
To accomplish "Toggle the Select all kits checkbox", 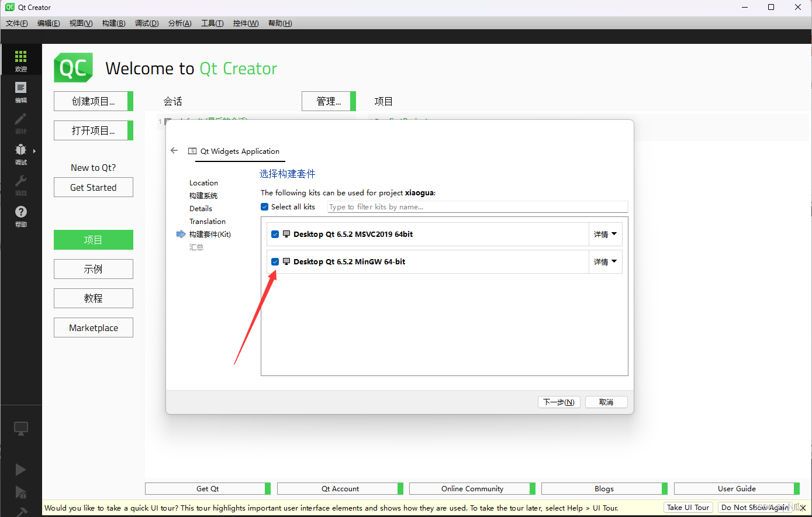I will [264, 206].
